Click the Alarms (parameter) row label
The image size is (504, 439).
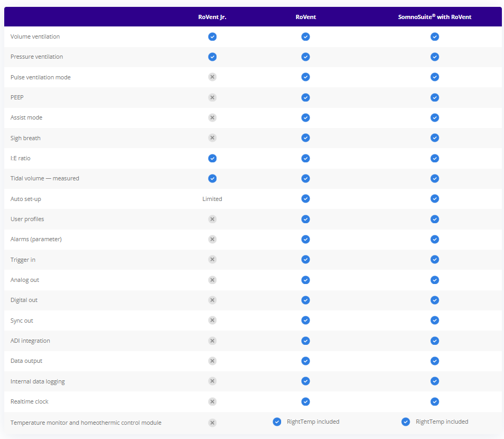(x=36, y=239)
